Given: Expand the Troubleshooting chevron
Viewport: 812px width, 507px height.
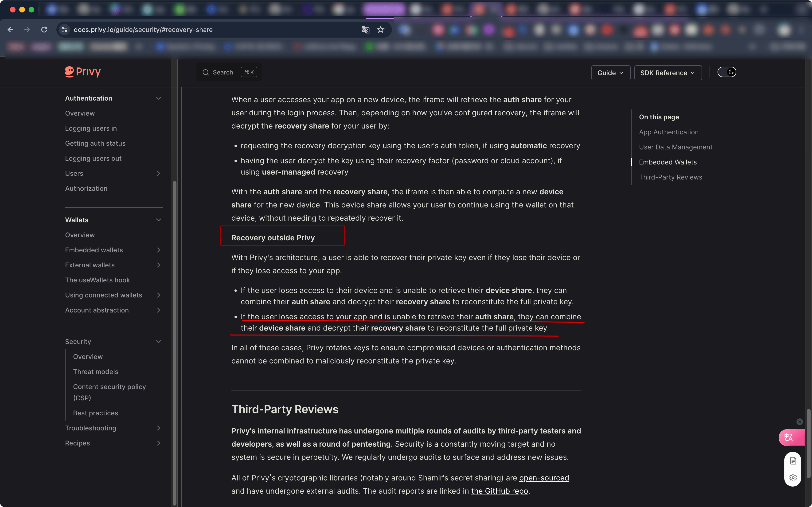Looking at the screenshot, I should point(159,428).
